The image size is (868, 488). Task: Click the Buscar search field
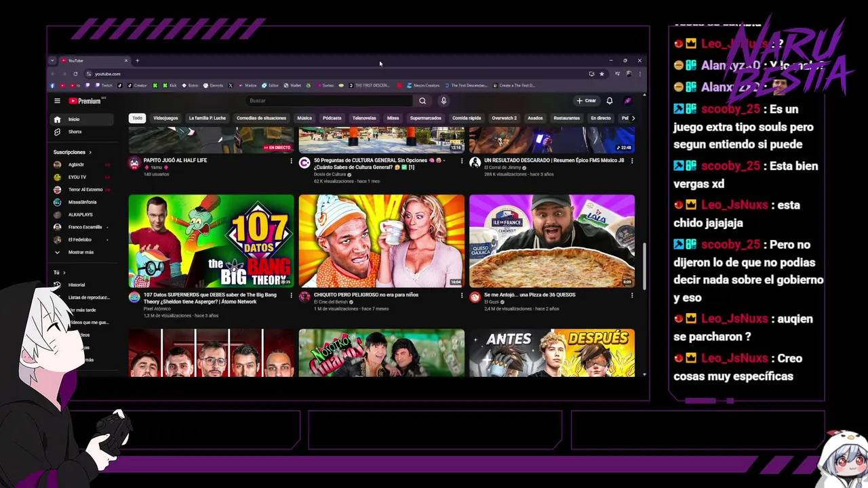coord(330,101)
